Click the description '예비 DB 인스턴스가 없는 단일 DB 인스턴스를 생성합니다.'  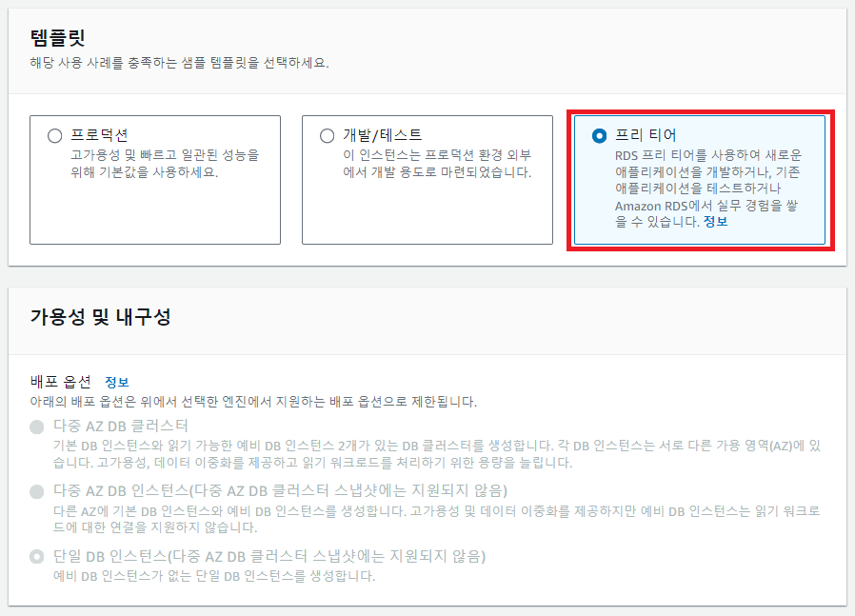click(214, 576)
